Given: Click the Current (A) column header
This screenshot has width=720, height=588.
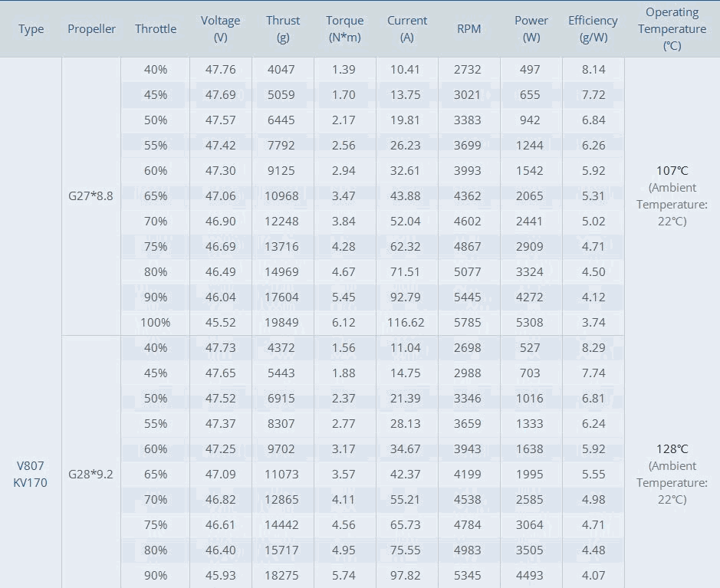Looking at the screenshot, I should click(x=407, y=29).
